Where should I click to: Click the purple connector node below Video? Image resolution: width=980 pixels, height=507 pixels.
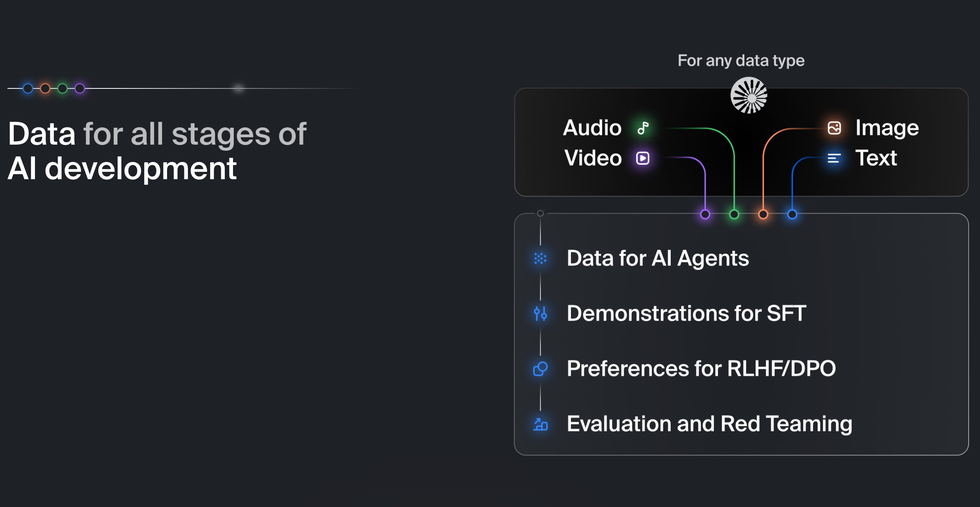[705, 214]
